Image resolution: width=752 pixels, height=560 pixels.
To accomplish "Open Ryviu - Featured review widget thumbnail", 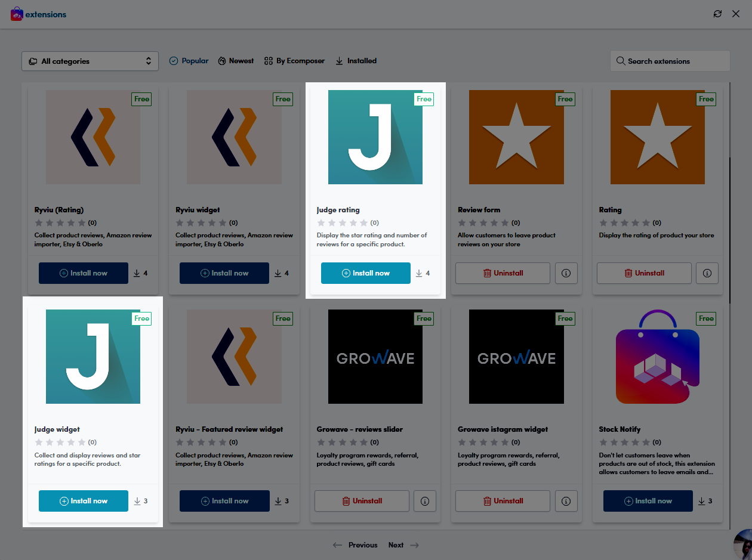I will (234, 357).
